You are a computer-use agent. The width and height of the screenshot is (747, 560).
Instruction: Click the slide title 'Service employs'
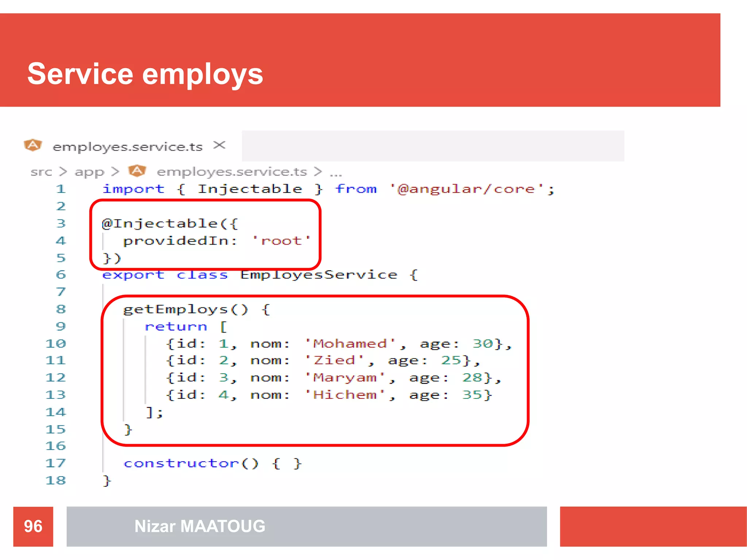point(145,74)
